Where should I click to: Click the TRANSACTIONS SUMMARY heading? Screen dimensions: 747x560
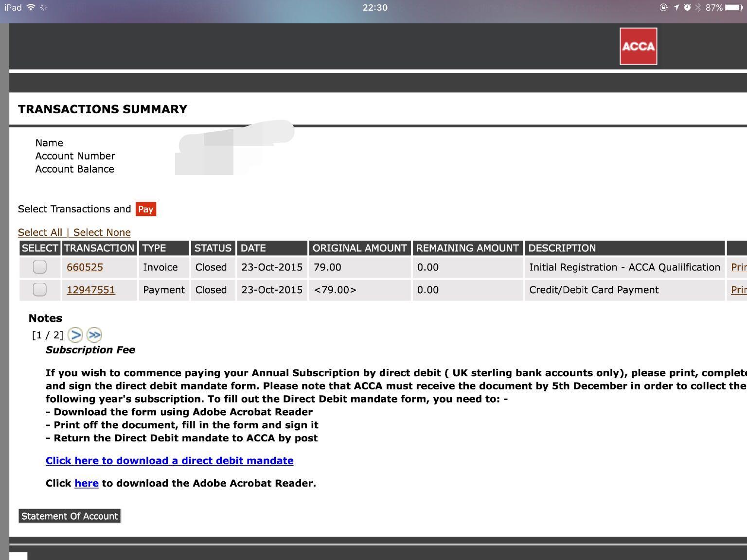coord(103,109)
